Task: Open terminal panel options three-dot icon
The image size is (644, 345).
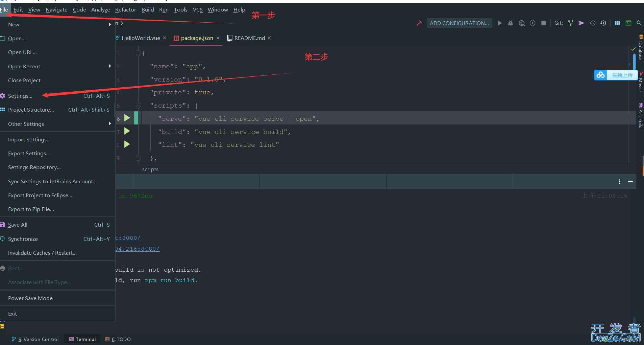Action: point(620,182)
